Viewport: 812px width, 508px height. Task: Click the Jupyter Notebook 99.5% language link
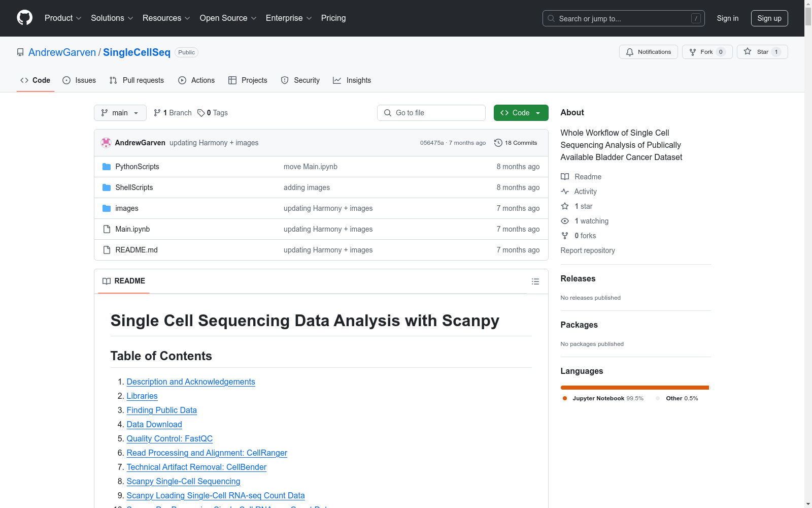tap(603, 398)
